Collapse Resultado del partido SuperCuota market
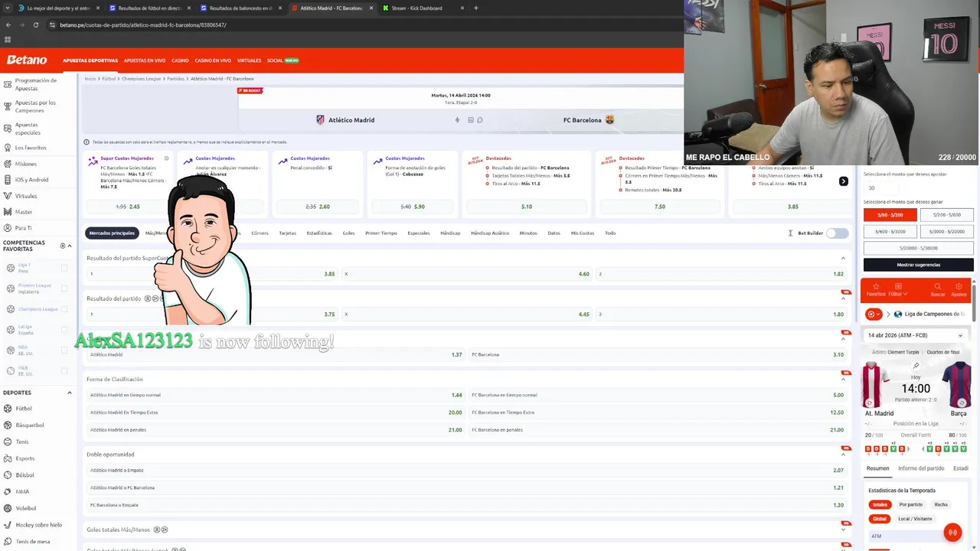The image size is (980, 551). 843,258
